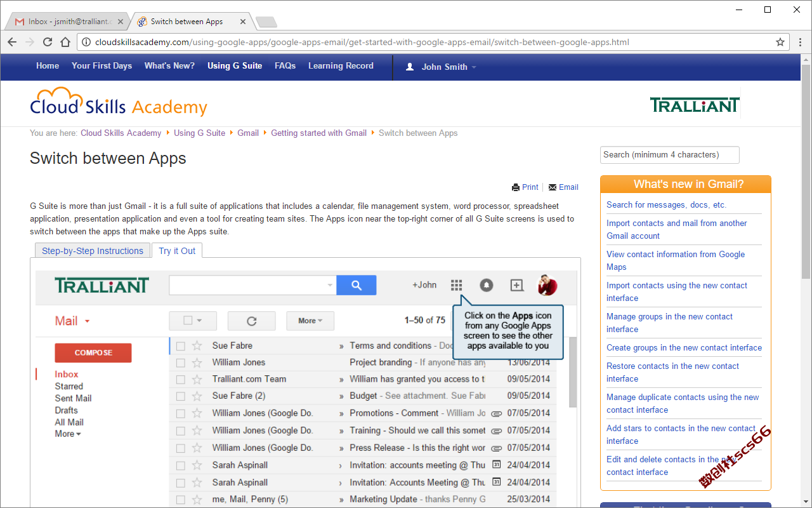
Task: Open Your First Days menu item
Action: [x=101, y=65]
